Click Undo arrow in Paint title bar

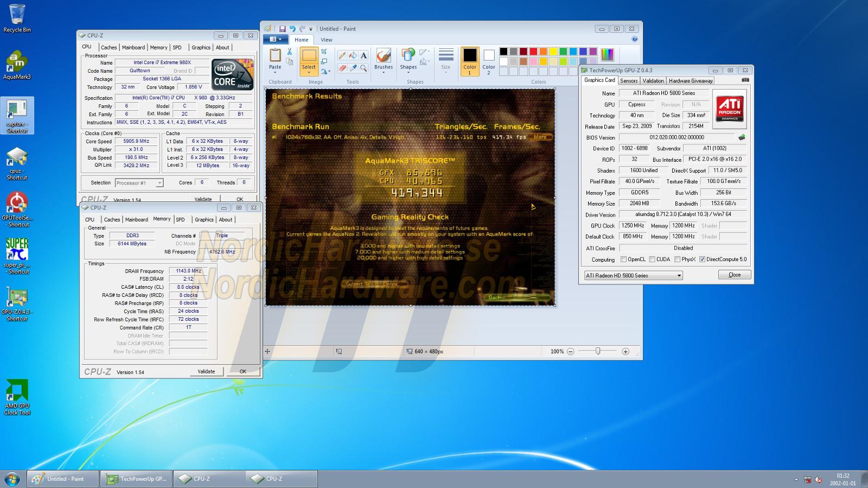coord(292,29)
